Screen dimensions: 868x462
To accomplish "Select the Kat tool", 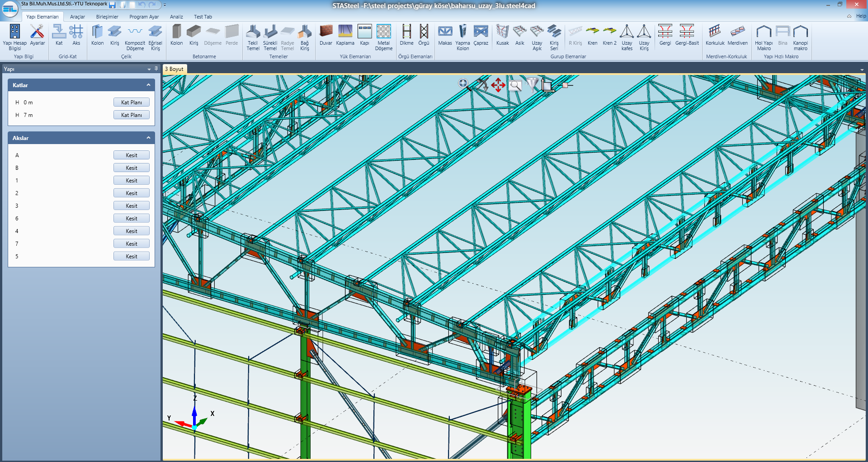I will 59,35.
